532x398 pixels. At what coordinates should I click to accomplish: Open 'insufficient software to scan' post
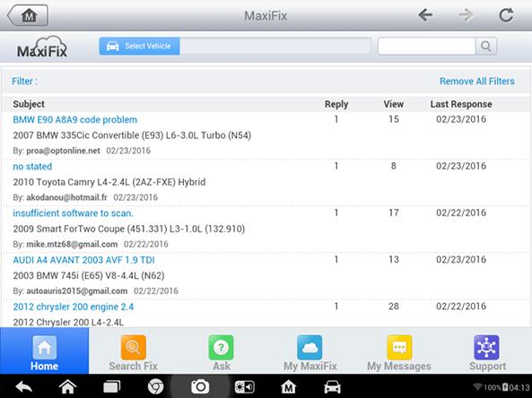coord(73,213)
